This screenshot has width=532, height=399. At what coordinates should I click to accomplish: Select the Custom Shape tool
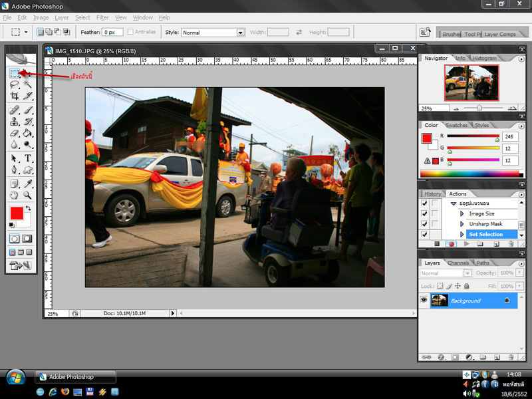coord(27,170)
